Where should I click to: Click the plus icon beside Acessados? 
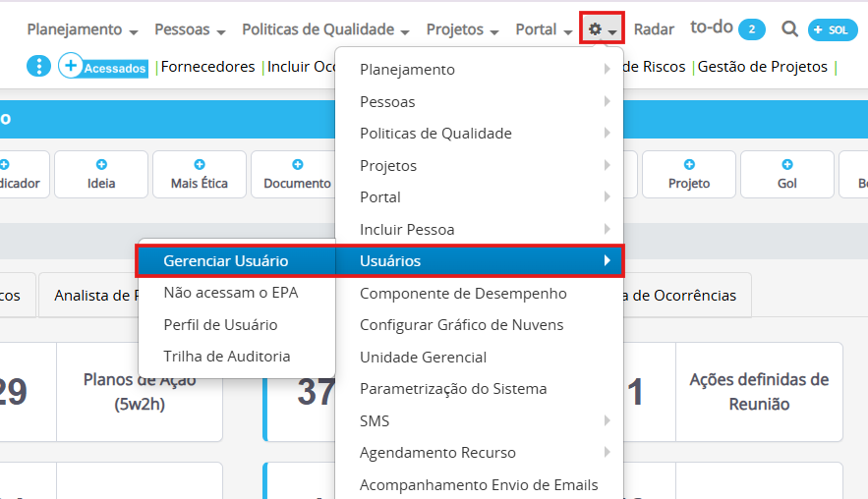[x=71, y=66]
